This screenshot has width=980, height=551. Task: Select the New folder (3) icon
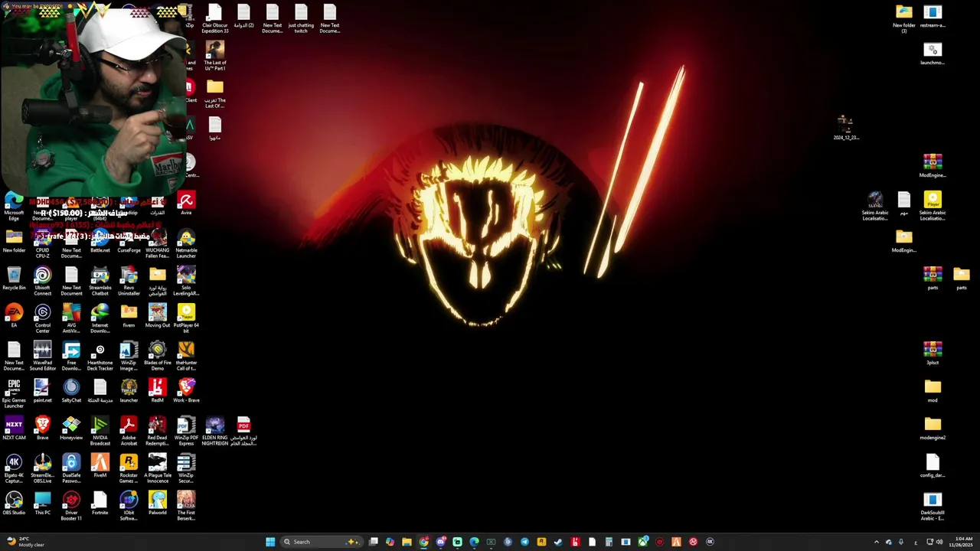(x=904, y=19)
